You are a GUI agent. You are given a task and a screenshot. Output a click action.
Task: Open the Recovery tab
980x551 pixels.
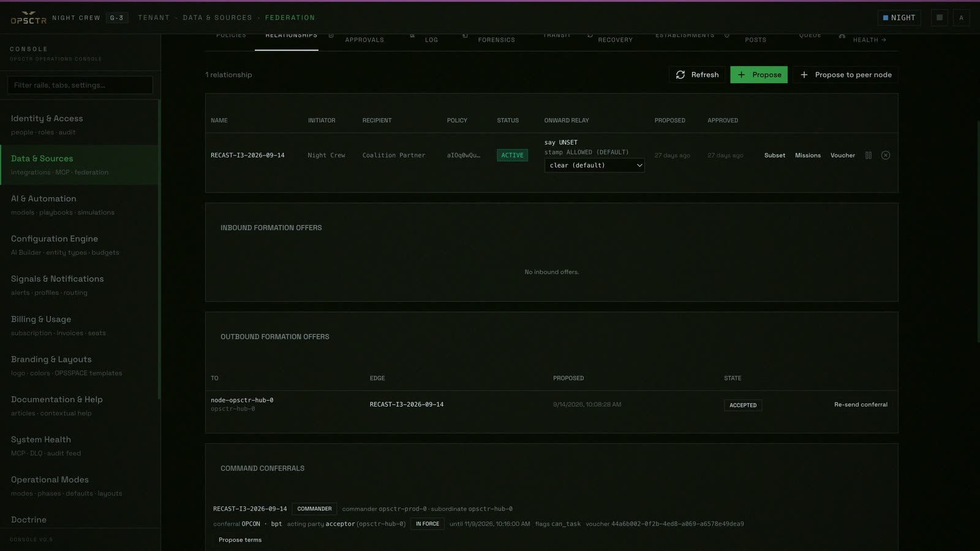(x=615, y=40)
